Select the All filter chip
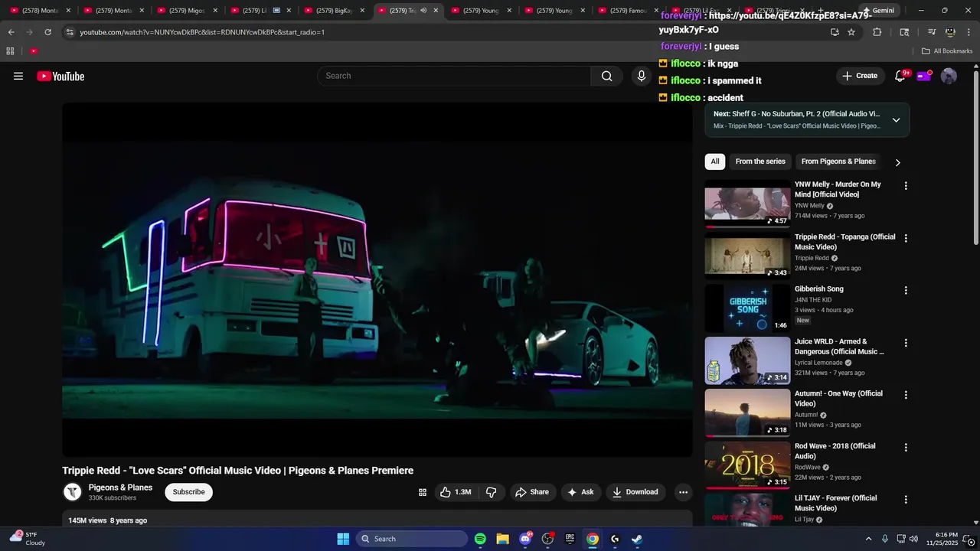The image size is (980, 551). coord(715,161)
